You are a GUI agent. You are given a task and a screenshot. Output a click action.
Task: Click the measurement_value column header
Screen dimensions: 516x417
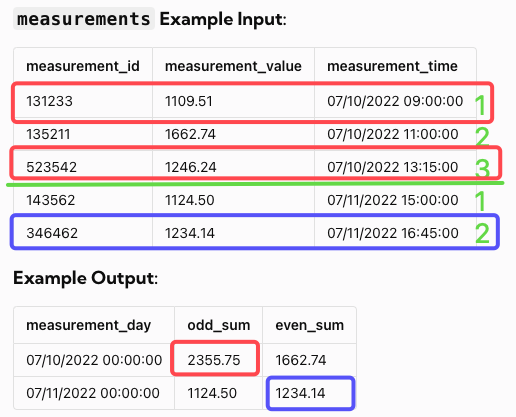[x=233, y=66]
